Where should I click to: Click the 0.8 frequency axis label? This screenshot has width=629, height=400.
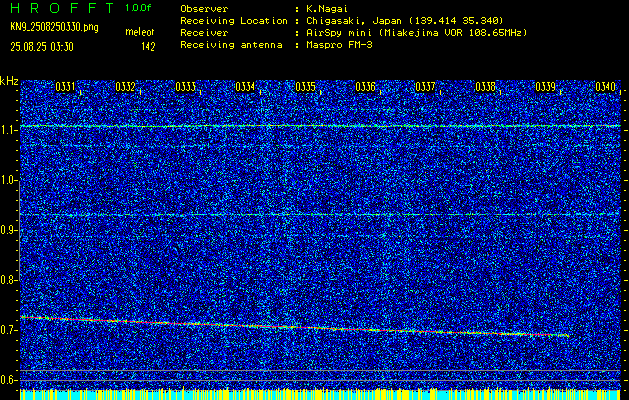tap(7, 280)
